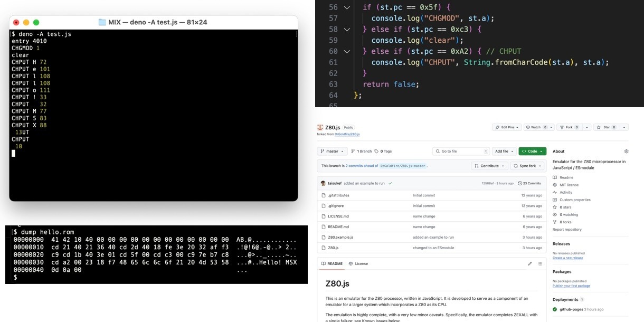This screenshot has height=322, width=644.
Task: Expand the Fork options arrow
Action: [x=586, y=127]
